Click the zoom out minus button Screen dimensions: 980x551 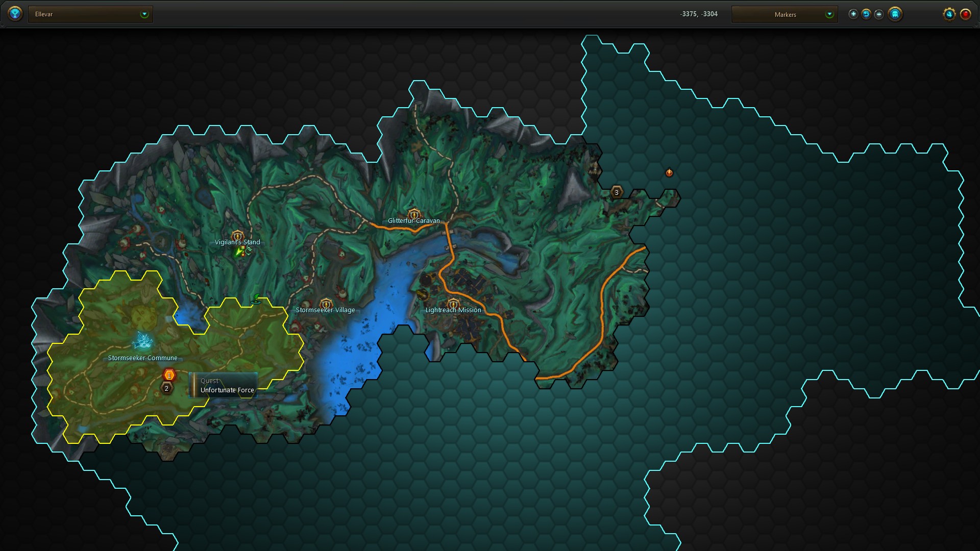(879, 14)
